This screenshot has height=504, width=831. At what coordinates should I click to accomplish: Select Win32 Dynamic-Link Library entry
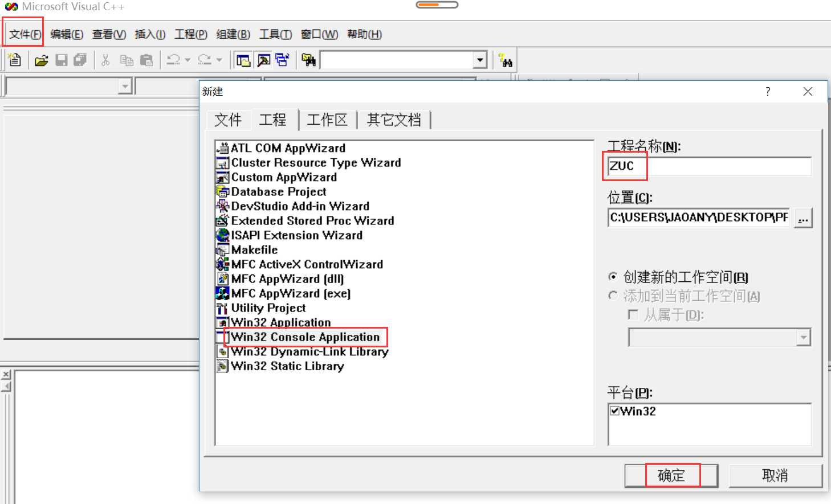[x=303, y=351]
